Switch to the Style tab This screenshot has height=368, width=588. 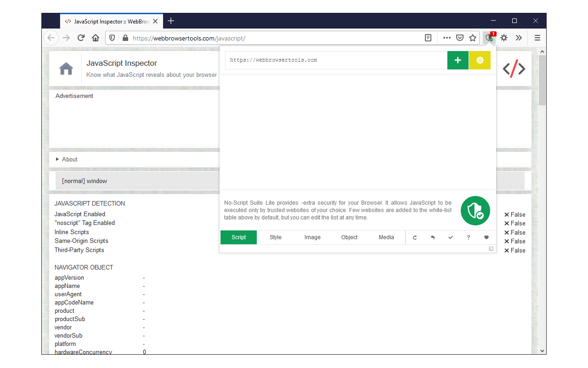click(276, 237)
